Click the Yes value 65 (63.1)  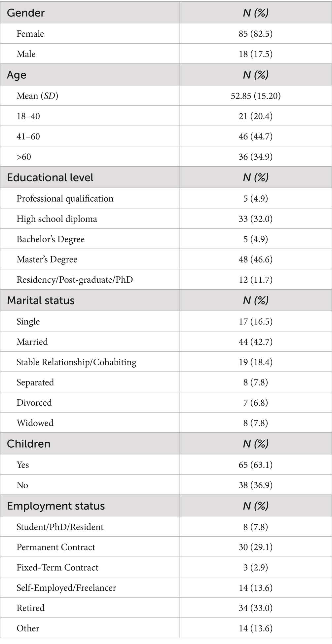(x=255, y=465)
